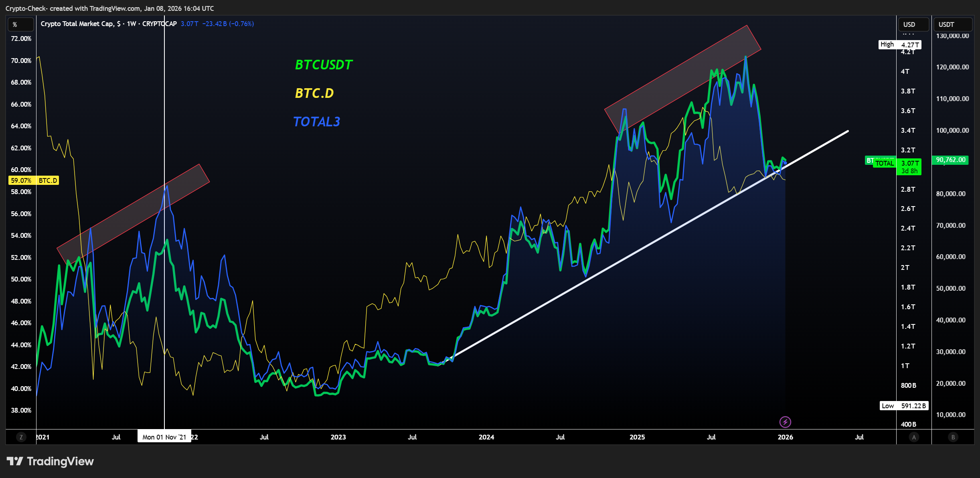Click the 130,000.00 label on USDT axis
980x478 pixels.
click(952, 36)
